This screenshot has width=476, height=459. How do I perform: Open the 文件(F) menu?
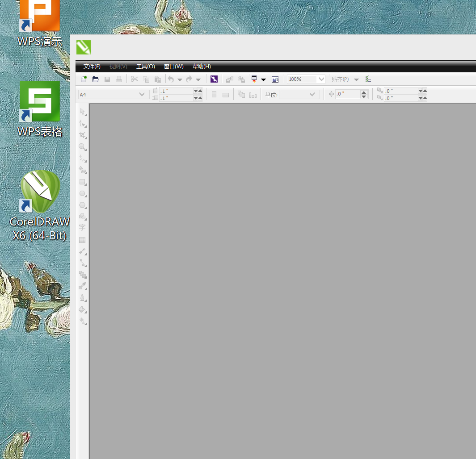point(92,67)
